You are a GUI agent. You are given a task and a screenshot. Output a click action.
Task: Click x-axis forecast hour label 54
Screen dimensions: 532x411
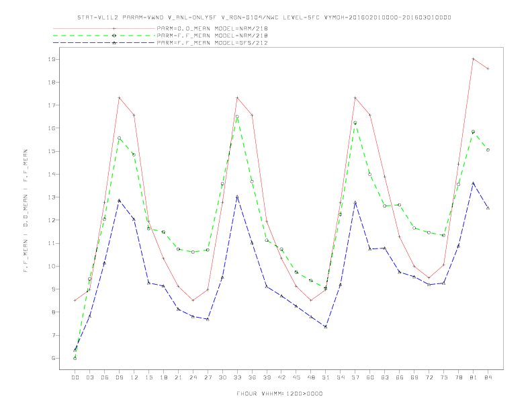click(x=341, y=377)
